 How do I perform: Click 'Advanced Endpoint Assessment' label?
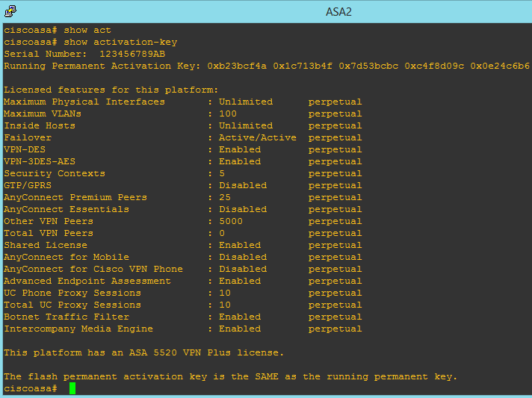(x=87, y=281)
